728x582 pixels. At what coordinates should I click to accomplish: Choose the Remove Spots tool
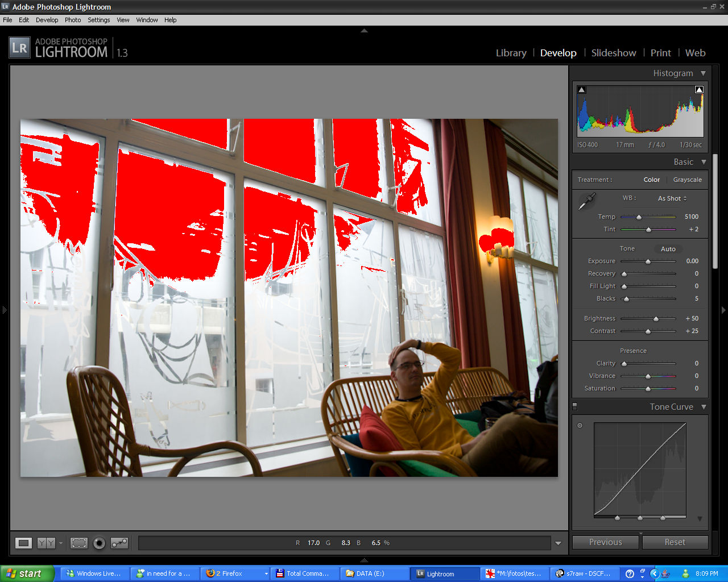(x=119, y=543)
